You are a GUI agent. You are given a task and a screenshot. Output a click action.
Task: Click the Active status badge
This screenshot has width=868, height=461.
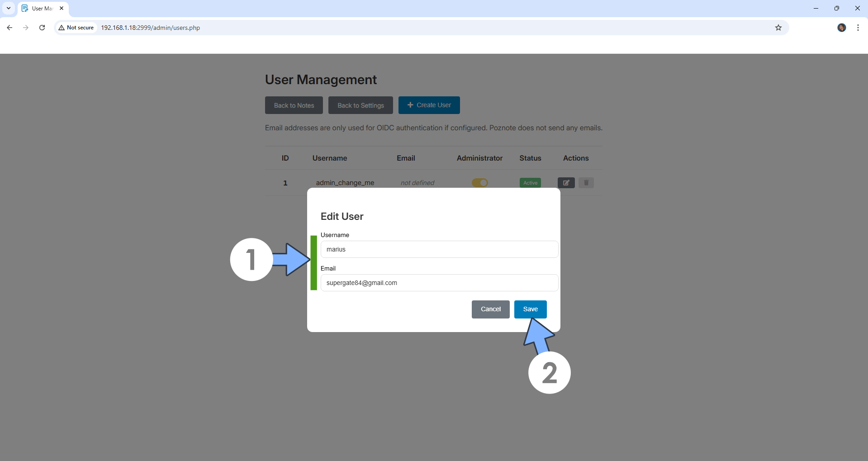click(x=530, y=183)
